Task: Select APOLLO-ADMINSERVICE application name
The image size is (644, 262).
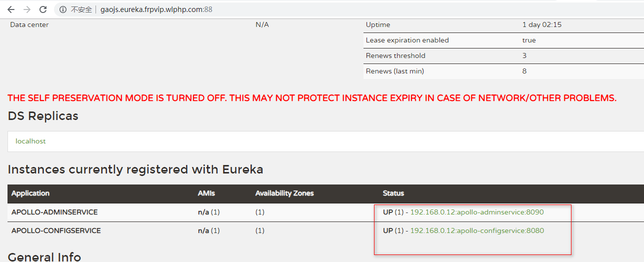Action: (54, 212)
